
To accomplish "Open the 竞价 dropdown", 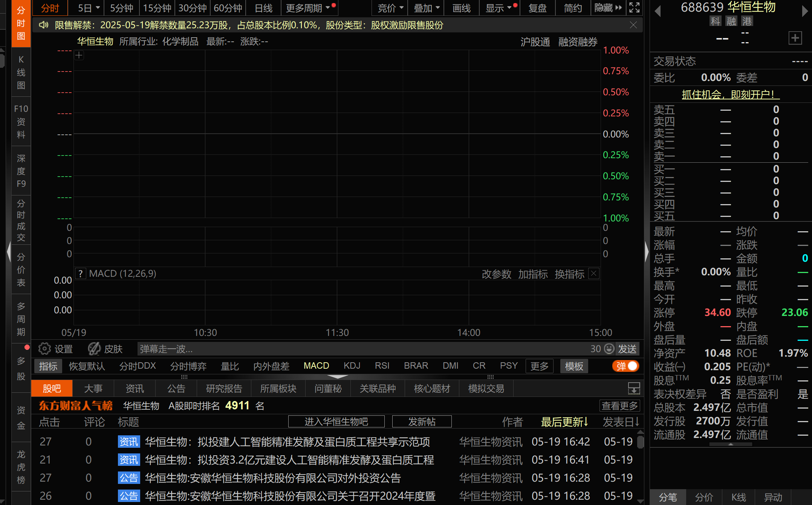I will tap(390, 8).
